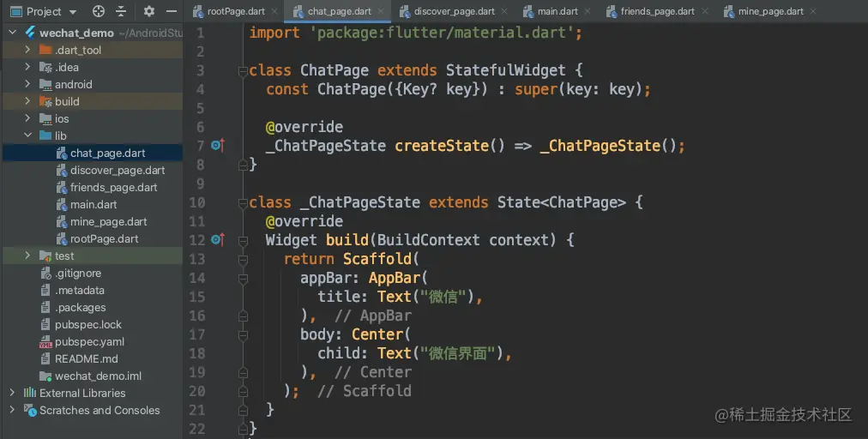The width and height of the screenshot is (868, 439).
Task: Click the import statement on line 1
Action: point(415,33)
